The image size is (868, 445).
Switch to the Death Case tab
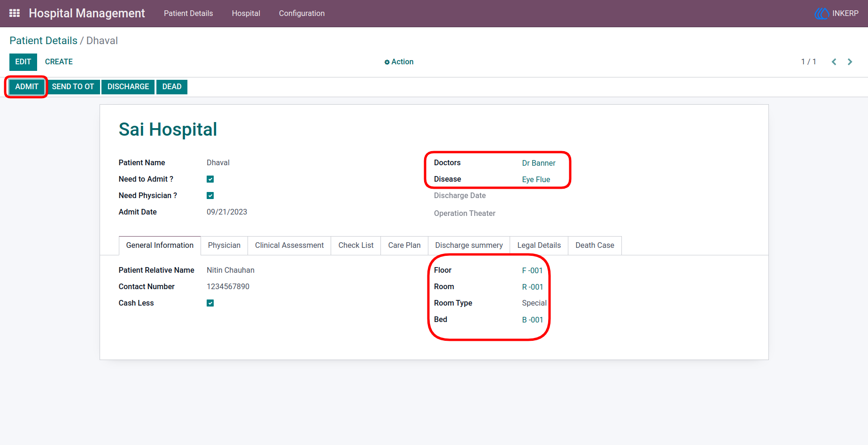pos(595,246)
